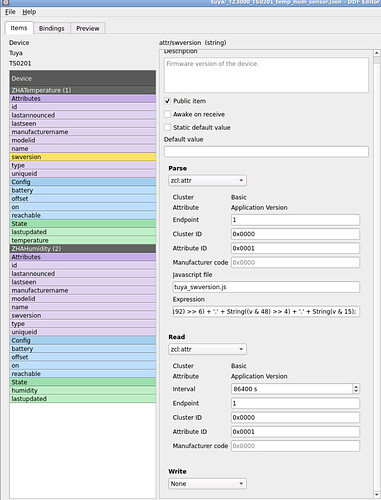This screenshot has height=500, width=381.
Task: Select swversion under ZHAHumidity
Action: click(x=83, y=315)
